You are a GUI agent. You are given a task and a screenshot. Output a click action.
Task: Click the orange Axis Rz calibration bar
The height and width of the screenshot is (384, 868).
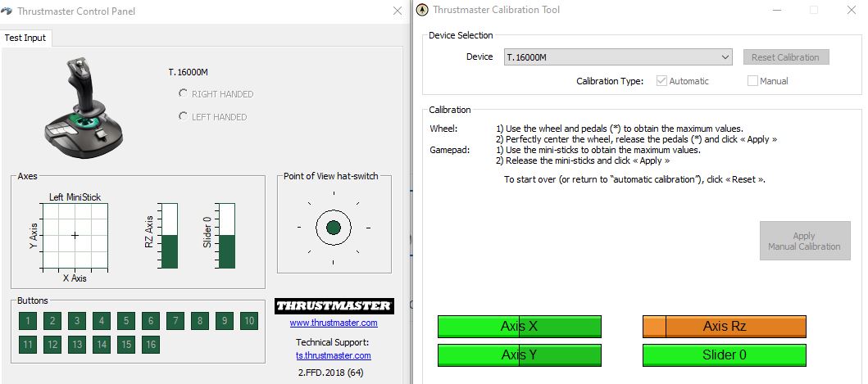coord(724,327)
